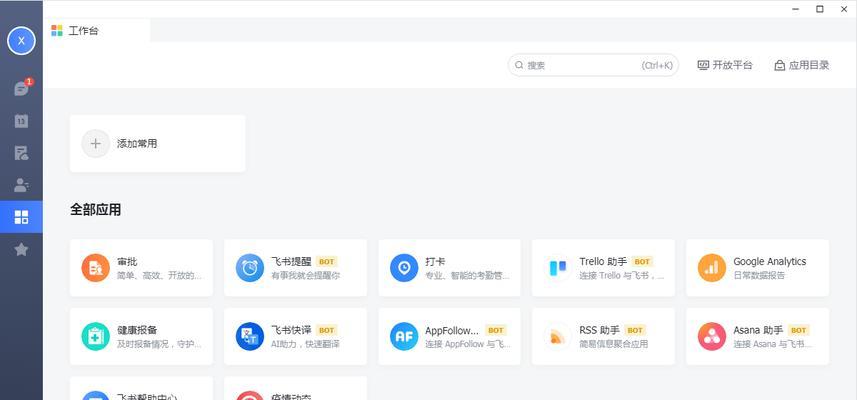Screen dimensions: 857x400
Task: Open the 应用目录 link
Action: [802, 65]
